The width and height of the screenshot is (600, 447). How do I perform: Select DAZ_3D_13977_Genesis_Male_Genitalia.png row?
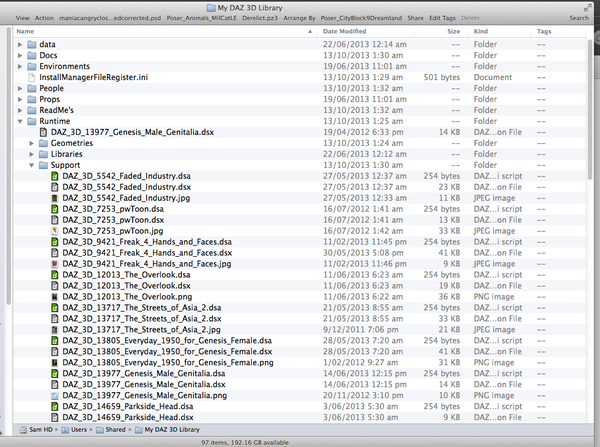click(x=299, y=396)
